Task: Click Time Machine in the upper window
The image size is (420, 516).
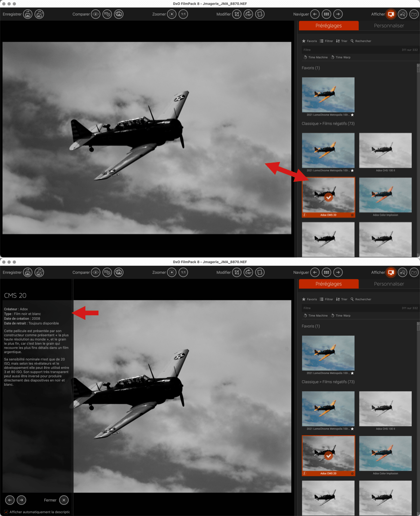Action: (x=315, y=57)
